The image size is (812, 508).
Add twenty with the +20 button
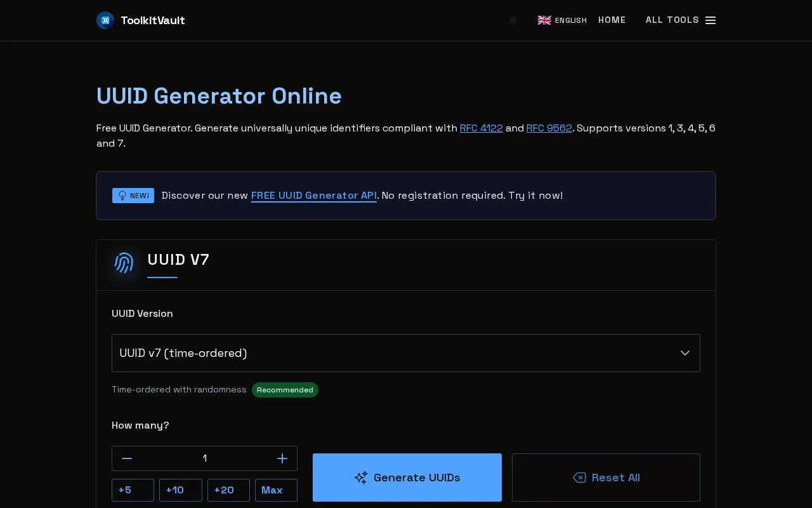(228, 490)
